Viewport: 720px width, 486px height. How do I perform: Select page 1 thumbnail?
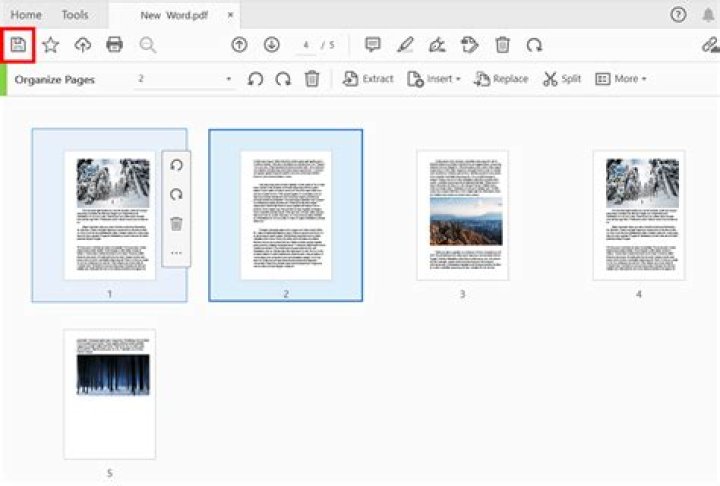pyautogui.click(x=110, y=215)
